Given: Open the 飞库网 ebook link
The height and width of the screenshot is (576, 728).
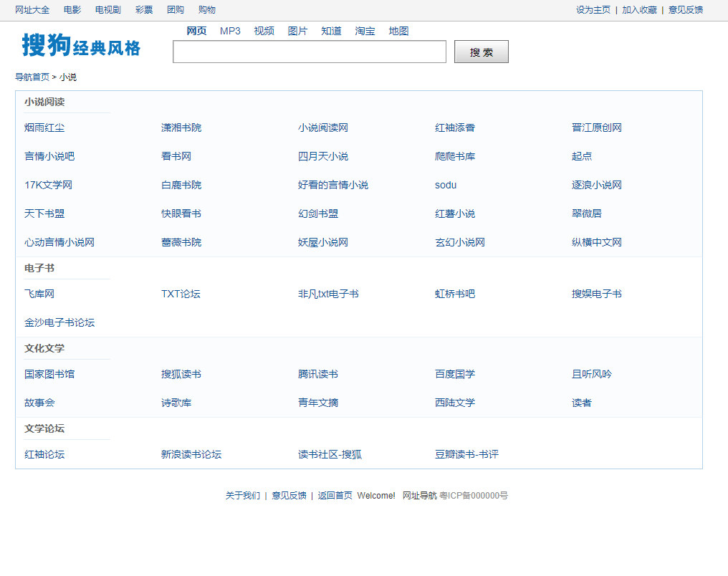Looking at the screenshot, I should click(39, 294).
